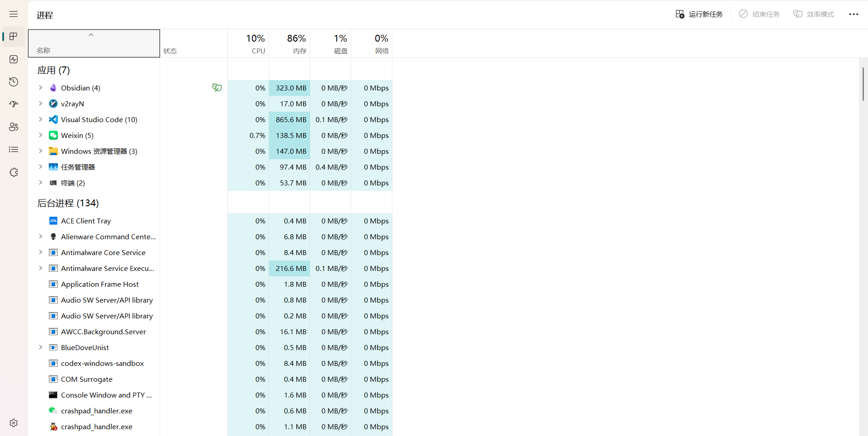The width and height of the screenshot is (868, 436).
Task: Expand Windows 资源管理器 (3) group
Action: tap(41, 151)
